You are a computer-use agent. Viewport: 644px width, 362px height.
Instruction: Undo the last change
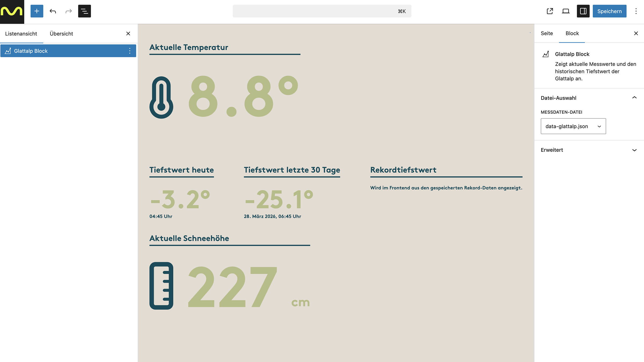tap(53, 11)
